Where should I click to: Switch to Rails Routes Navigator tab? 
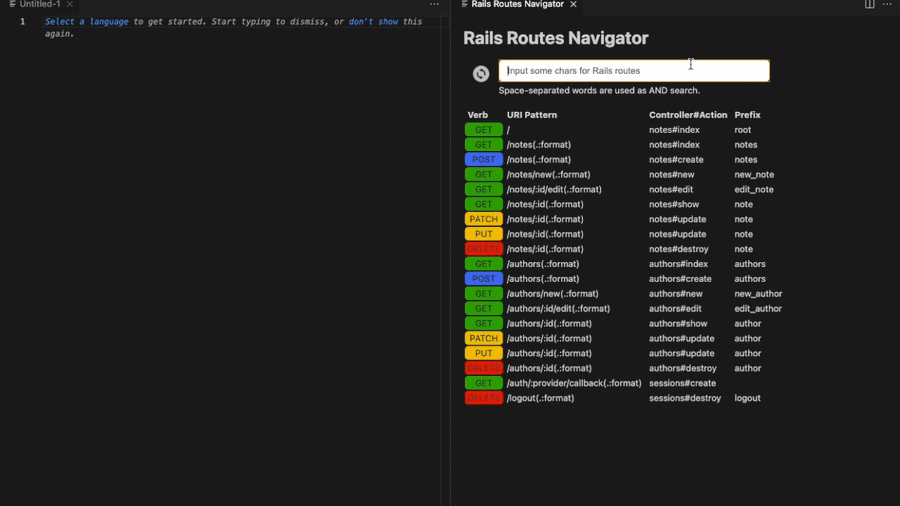[x=517, y=4]
